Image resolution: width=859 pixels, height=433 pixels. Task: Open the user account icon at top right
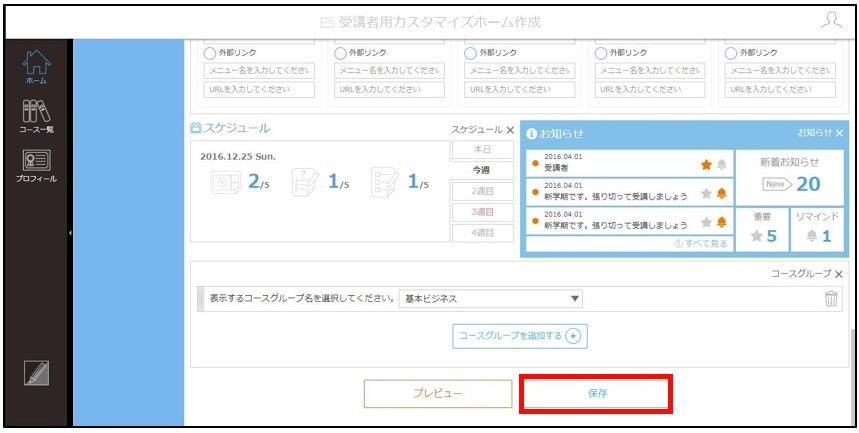click(831, 20)
